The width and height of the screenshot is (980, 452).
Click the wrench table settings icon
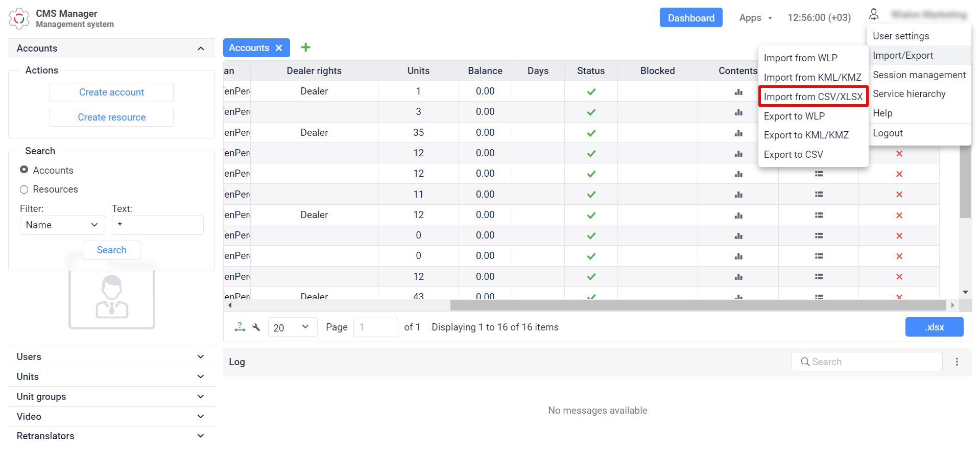(x=256, y=327)
